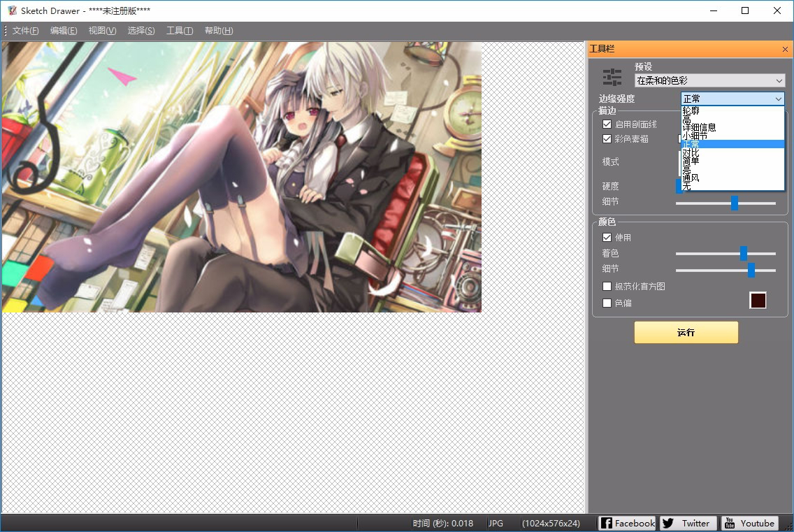Open the Youtube link in the status bar
This screenshot has width=794, height=532.
(750, 523)
